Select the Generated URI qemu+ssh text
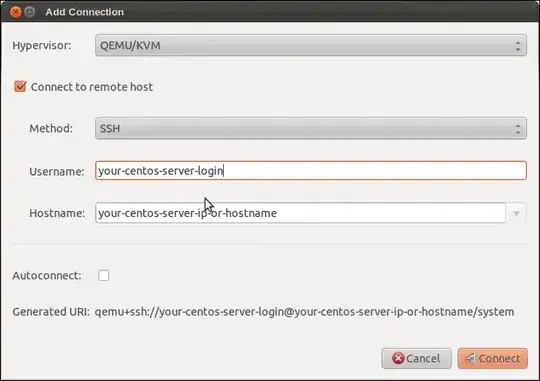Image resolution: width=540 pixels, height=381 pixels. pyautogui.click(x=304, y=312)
